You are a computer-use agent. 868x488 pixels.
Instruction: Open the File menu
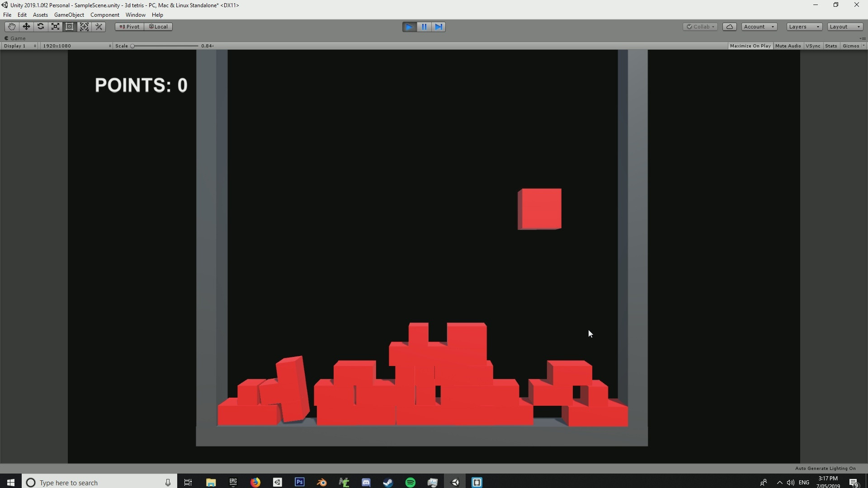[x=7, y=15]
